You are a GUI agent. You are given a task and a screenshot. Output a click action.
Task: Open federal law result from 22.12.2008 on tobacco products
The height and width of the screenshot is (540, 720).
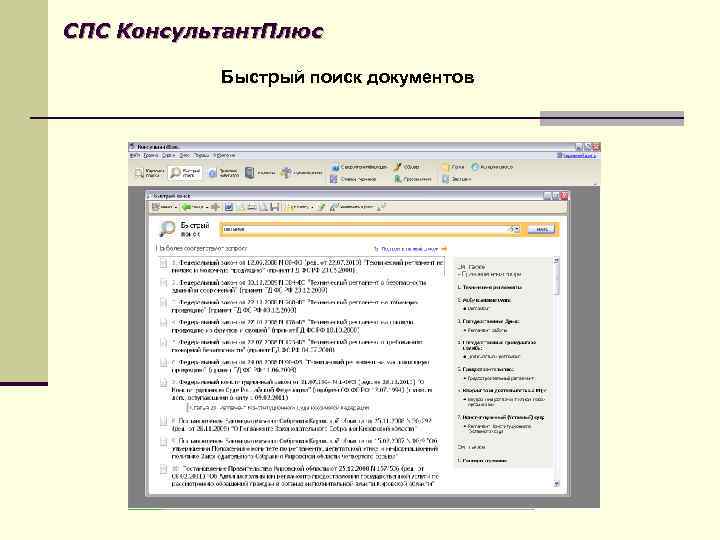[x=294, y=306]
